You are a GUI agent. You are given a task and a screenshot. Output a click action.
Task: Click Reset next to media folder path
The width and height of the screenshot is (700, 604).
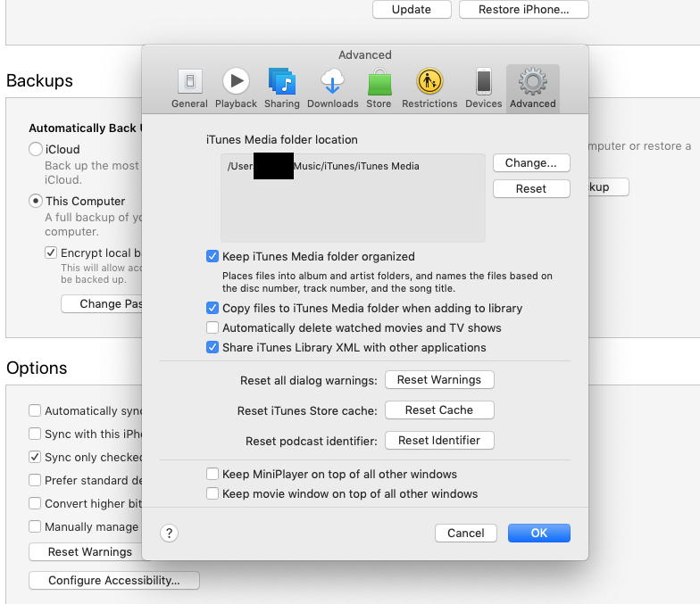click(531, 189)
